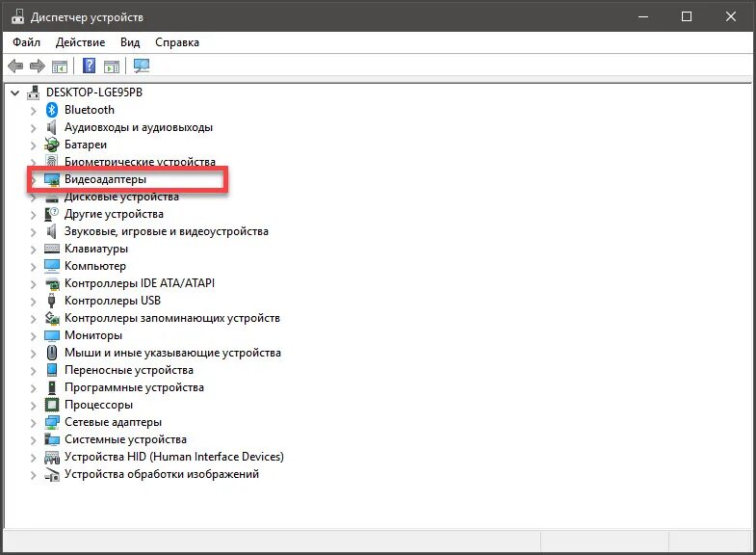Open the Действие menu
Screen dimensions: 756x555
[x=81, y=42]
